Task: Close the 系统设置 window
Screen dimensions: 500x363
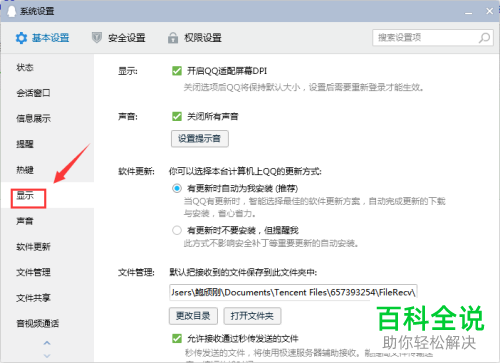Action: click(x=489, y=11)
